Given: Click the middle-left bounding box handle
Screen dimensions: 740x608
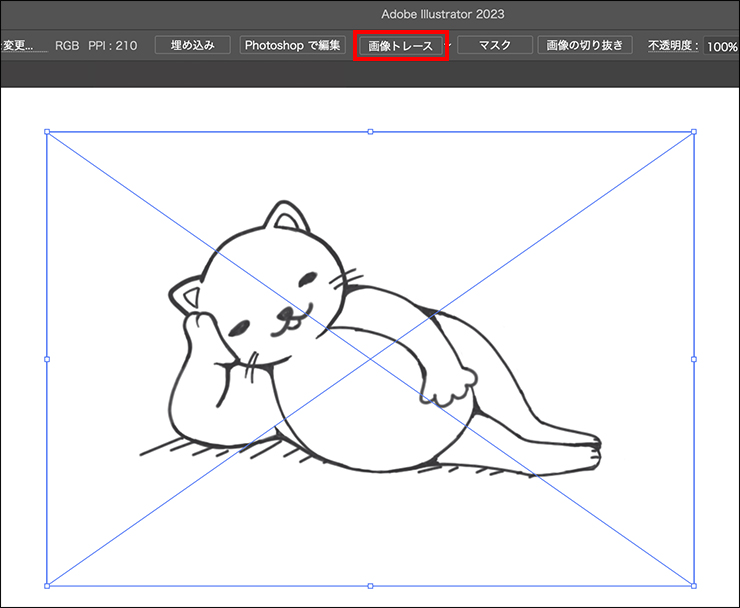Looking at the screenshot, I should point(47,358).
